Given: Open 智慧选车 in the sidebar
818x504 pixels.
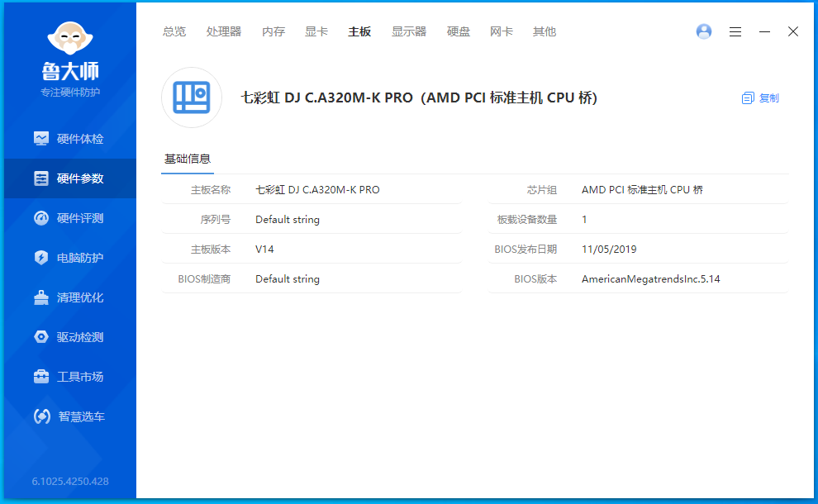Looking at the screenshot, I should [x=70, y=416].
